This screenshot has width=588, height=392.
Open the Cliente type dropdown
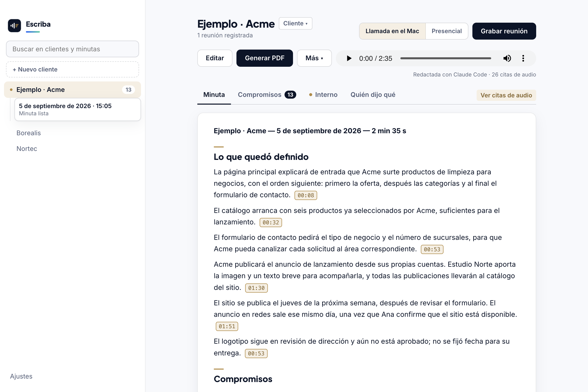295,23
